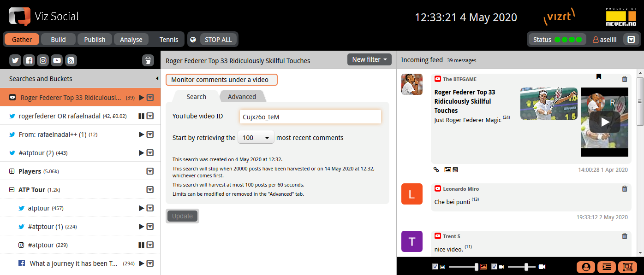Click the bookmark icon on BTFGAME post
644x275 pixels.
tap(599, 76)
